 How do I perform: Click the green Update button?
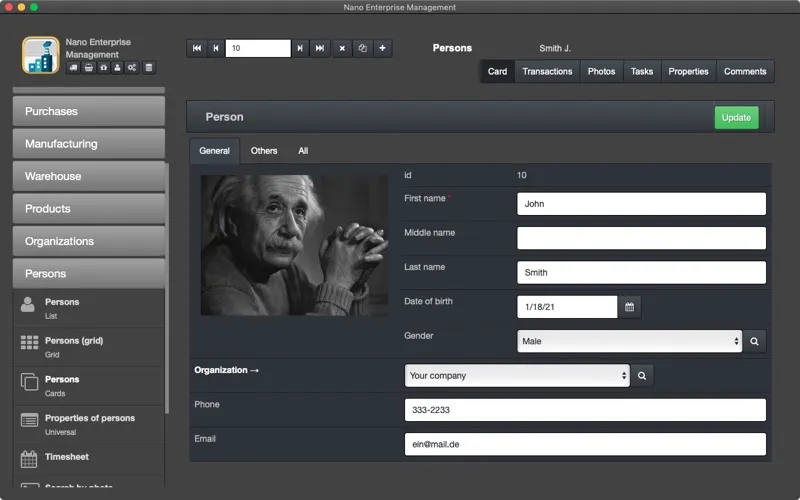pos(736,118)
